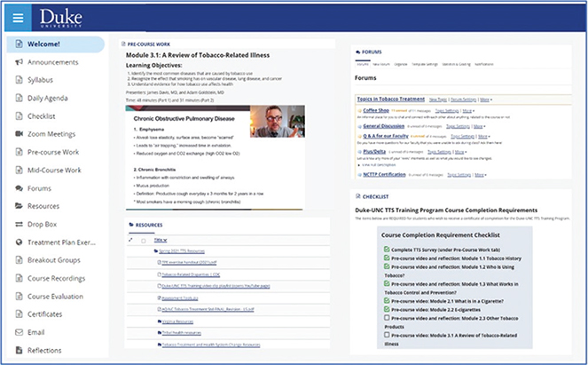Click the Forums chat bubble icon in sidebar
Viewport: 588px width, 365px height.
[20, 188]
